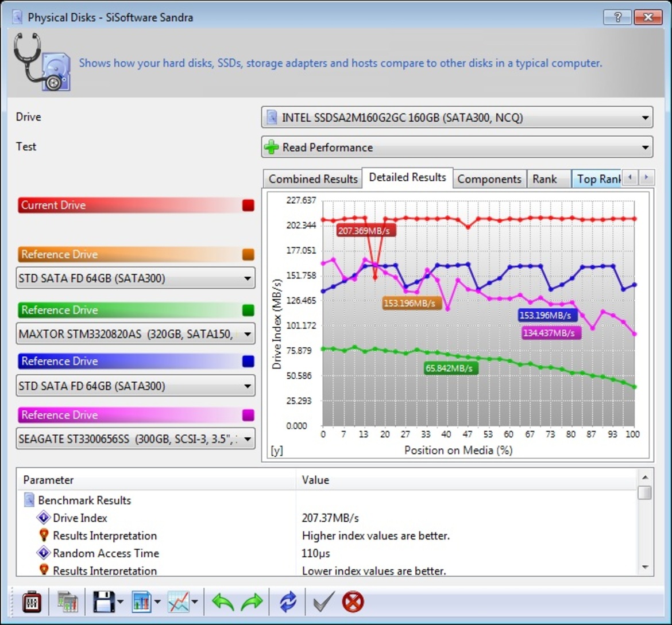
Task: Click the 207.369MB/s chart label
Action: click(x=365, y=231)
